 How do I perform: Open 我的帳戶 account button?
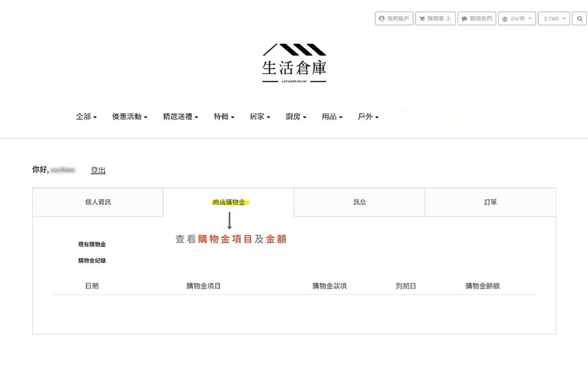click(393, 19)
